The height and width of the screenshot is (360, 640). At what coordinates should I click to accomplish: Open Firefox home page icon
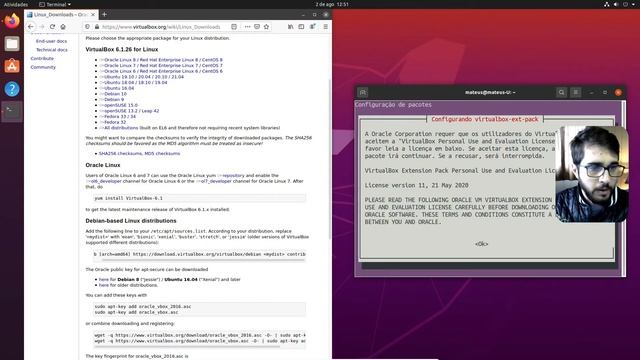(x=63, y=27)
